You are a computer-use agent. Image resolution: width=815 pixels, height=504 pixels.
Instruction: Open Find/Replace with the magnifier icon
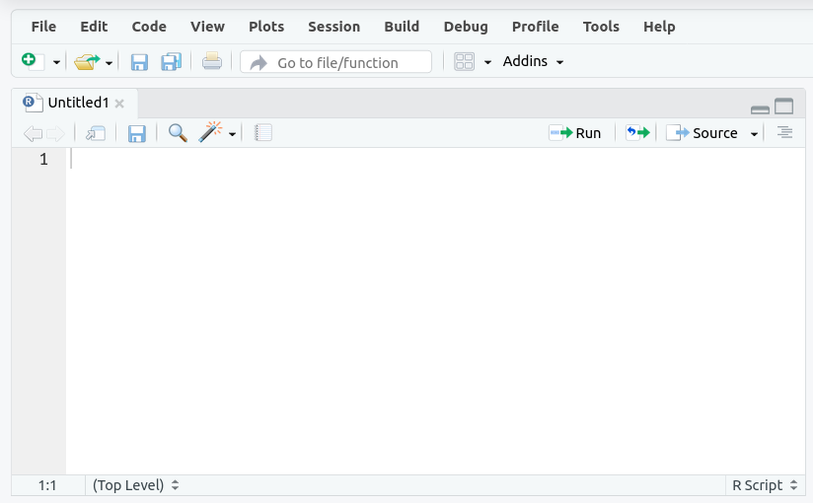click(178, 133)
